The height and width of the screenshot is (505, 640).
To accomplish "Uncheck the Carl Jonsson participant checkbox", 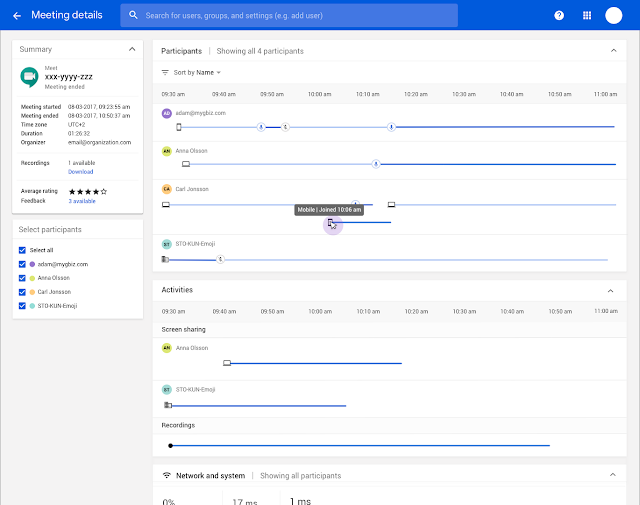I will (23, 292).
